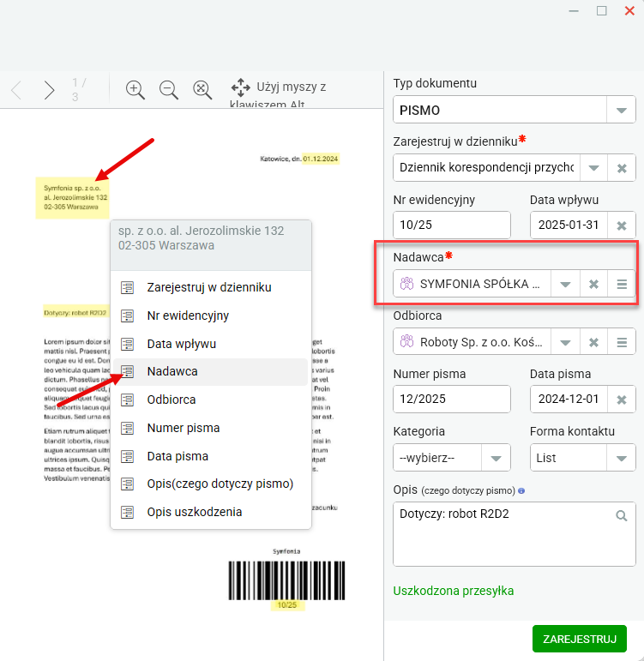Go to previous page arrow
The image size is (644, 661).
[x=16, y=90]
